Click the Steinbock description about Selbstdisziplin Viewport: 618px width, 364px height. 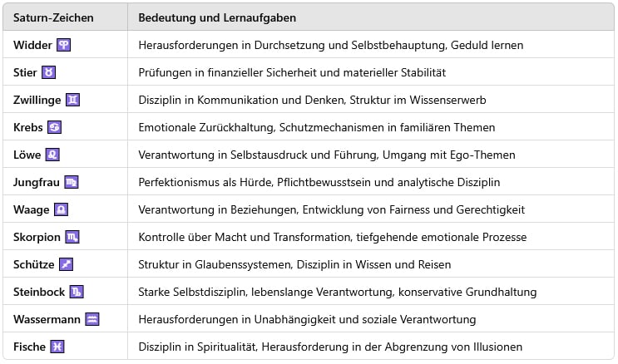tap(337, 292)
